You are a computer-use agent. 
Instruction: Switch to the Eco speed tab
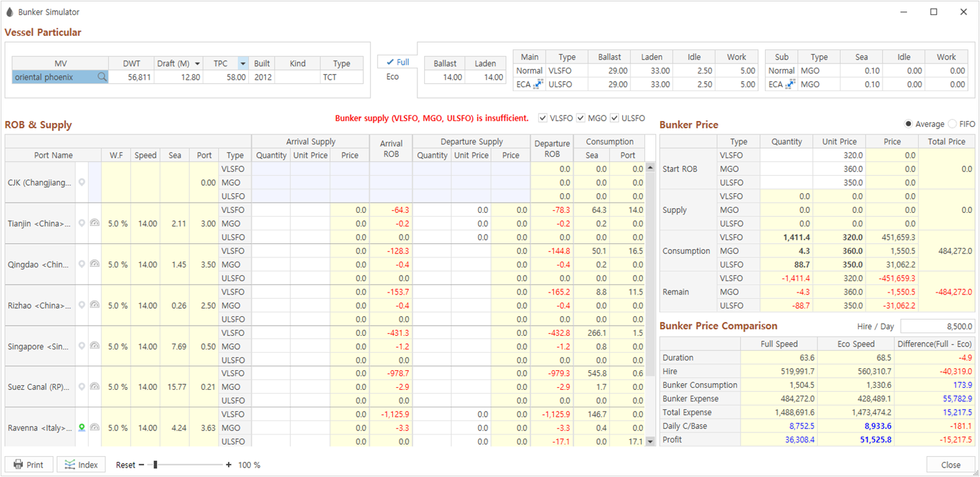point(392,77)
